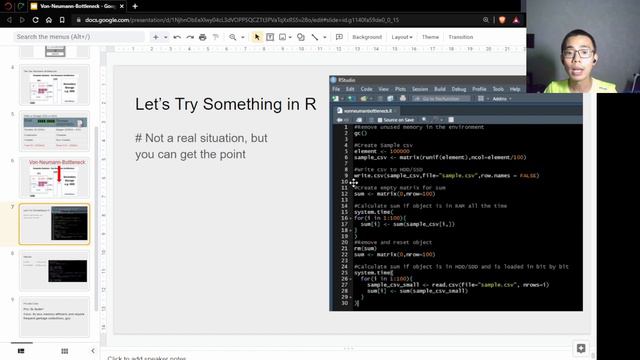Open RStudio Help menu
Viewport: 640px width, 360px height.
point(515,89)
